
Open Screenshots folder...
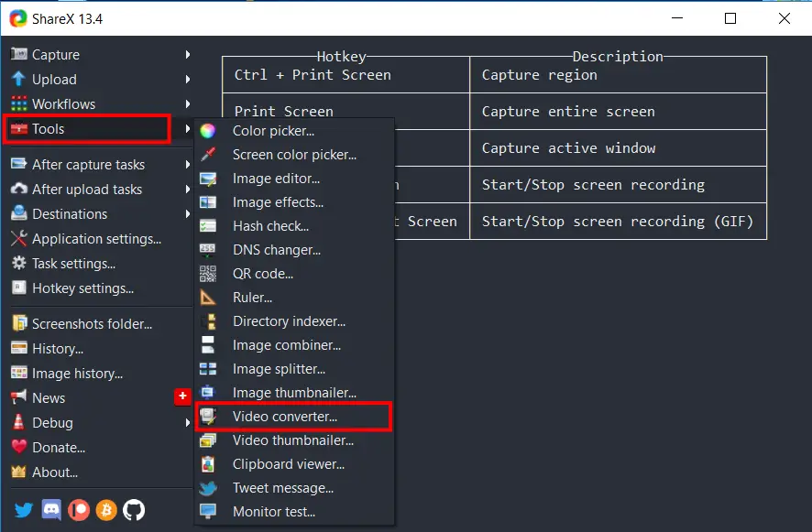coord(101,324)
